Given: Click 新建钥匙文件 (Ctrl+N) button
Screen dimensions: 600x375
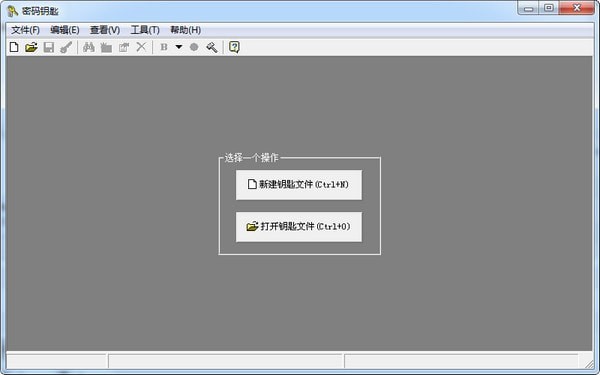Looking at the screenshot, I should (299, 185).
